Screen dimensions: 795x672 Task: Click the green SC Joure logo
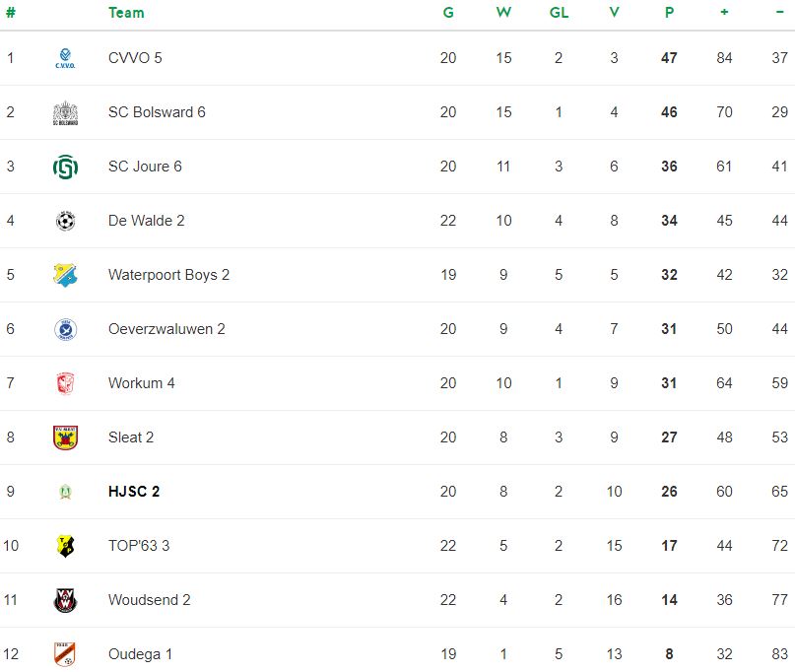tap(65, 167)
